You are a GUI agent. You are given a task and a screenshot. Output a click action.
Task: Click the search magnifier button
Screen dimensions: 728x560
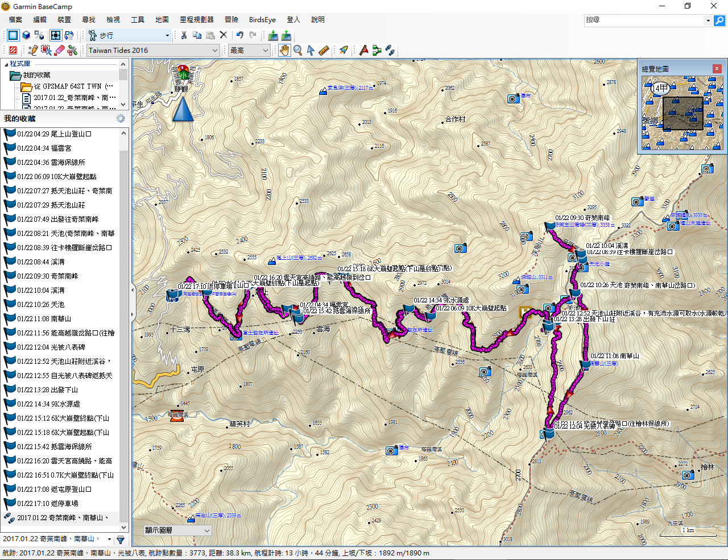tap(719, 20)
